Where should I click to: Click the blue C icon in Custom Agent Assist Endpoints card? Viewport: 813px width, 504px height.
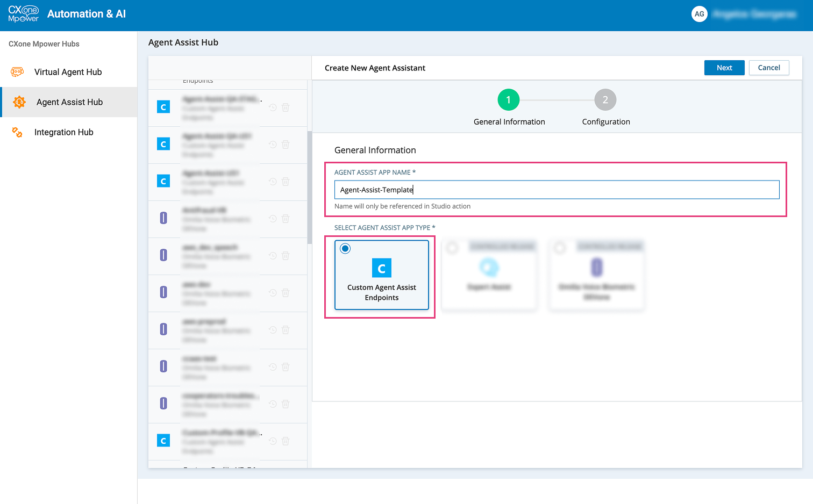[382, 268]
